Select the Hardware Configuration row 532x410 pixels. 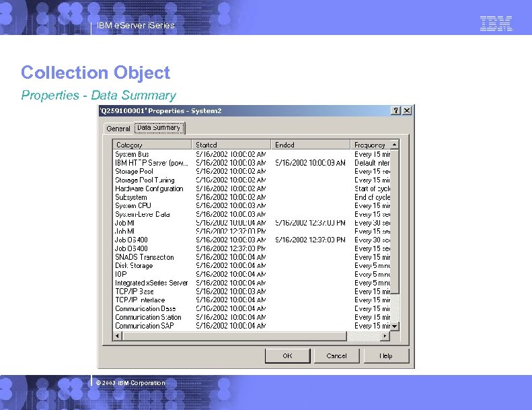pos(252,189)
